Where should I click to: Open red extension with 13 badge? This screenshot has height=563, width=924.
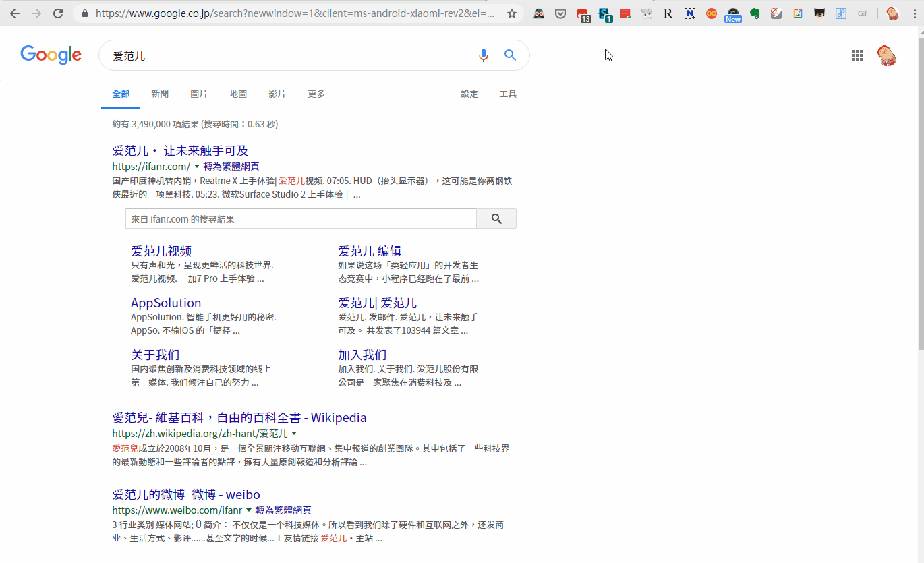[x=583, y=14]
